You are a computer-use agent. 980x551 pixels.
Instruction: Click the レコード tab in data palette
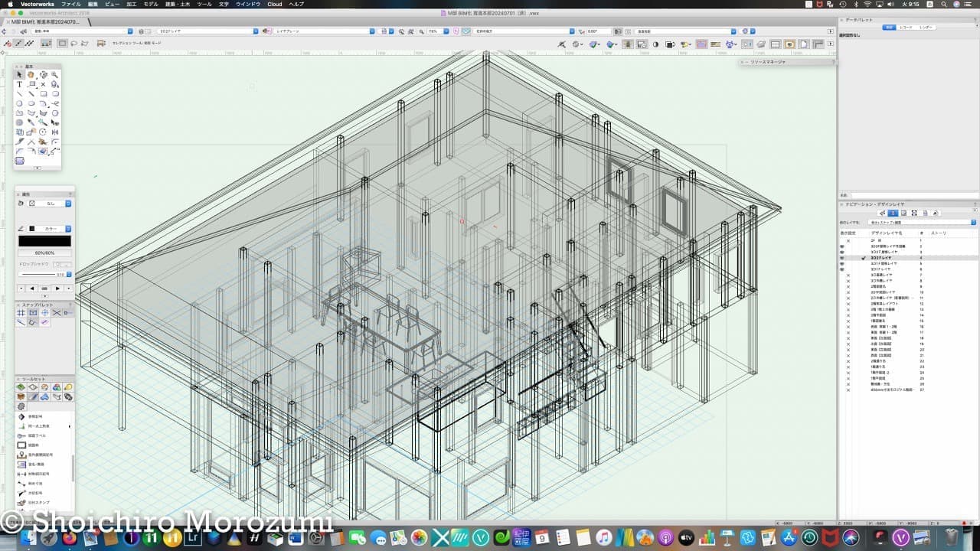click(906, 27)
